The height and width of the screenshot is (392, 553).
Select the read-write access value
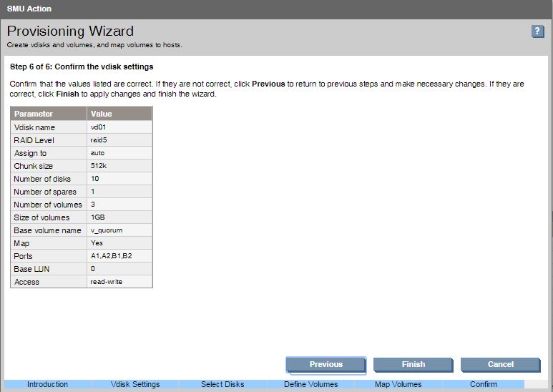pos(107,282)
